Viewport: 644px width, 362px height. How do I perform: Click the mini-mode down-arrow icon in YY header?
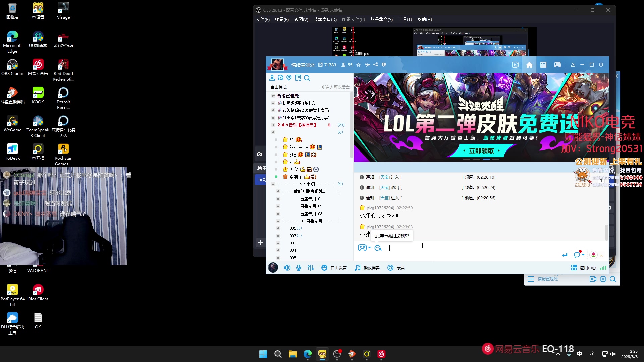click(573, 65)
